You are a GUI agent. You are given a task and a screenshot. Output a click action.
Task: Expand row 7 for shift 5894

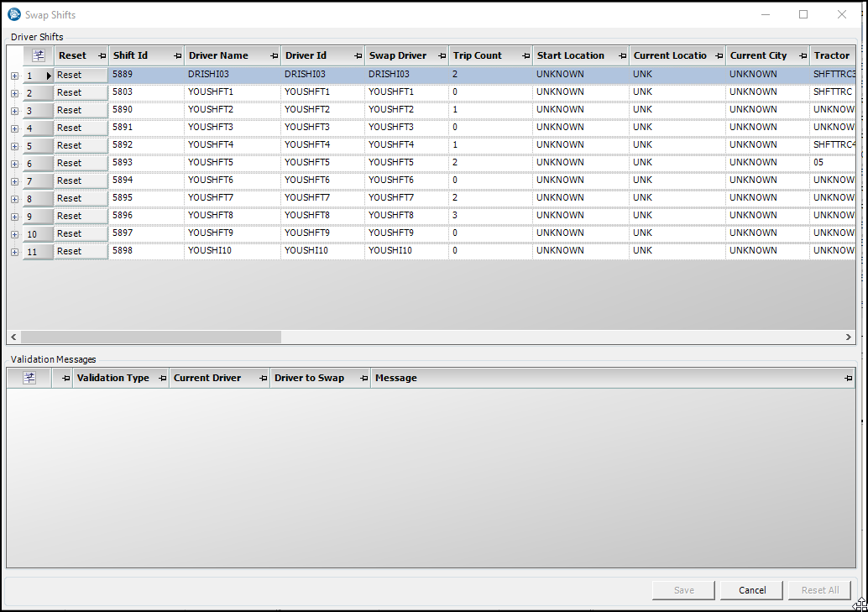(15, 181)
